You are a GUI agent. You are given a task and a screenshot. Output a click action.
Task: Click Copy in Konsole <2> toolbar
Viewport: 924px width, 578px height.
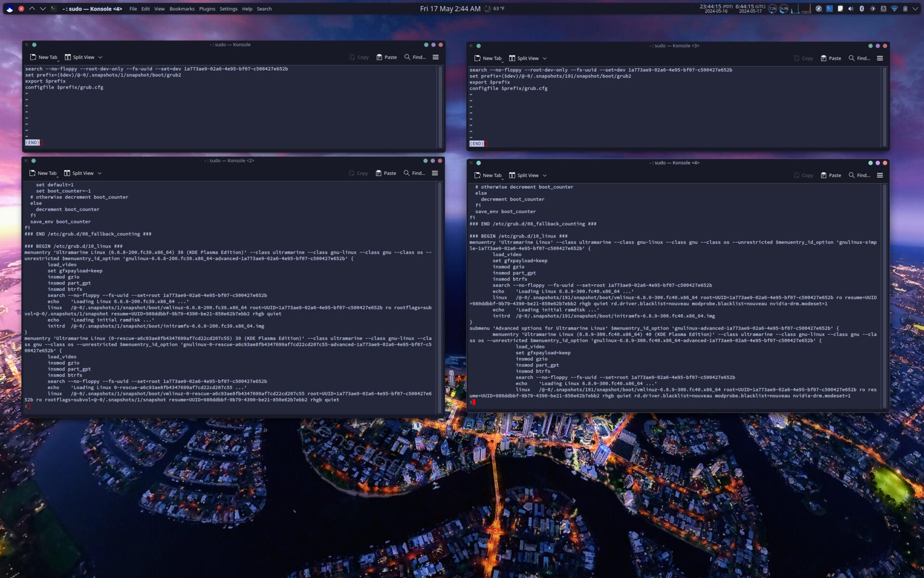coord(359,173)
